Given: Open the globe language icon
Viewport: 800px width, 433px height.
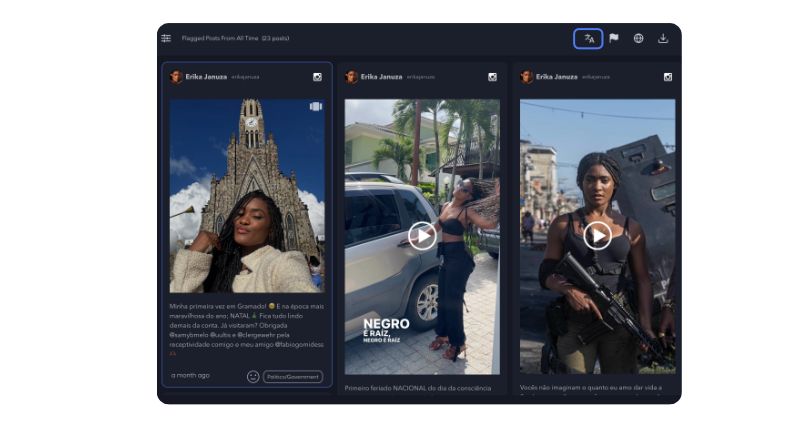Looking at the screenshot, I should coord(638,39).
